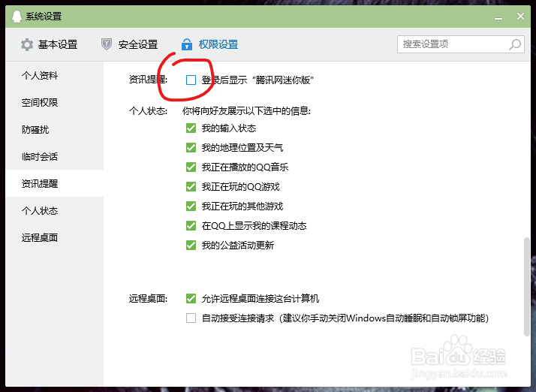Toggle 我正在播放的QQ音乐 checkbox
536x392 pixels.
pyautogui.click(x=191, y=167)
